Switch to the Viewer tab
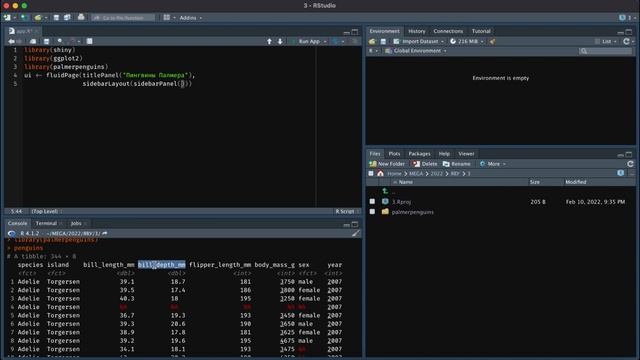Viewport: 640px width, 360px height. (466, 154)
